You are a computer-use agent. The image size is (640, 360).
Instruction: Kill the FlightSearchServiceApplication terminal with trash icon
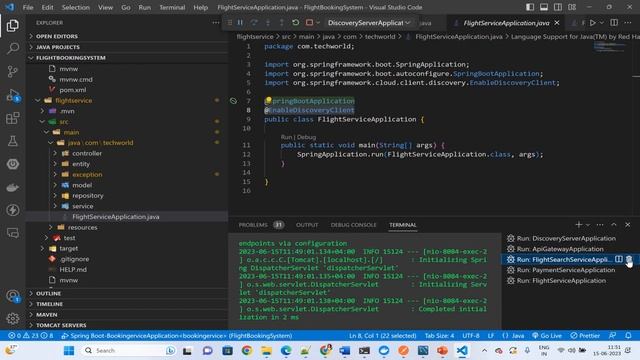pyautogui.click(x=629, y=259)
